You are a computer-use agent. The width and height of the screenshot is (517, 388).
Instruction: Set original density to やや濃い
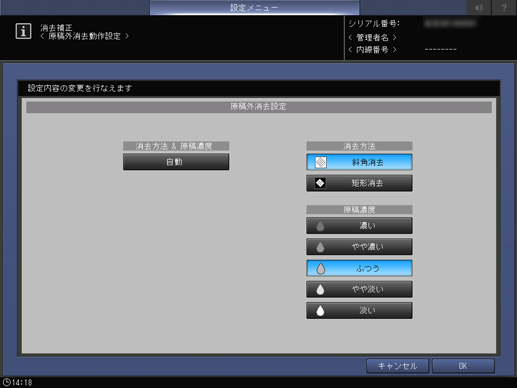(x=359, y=247)
